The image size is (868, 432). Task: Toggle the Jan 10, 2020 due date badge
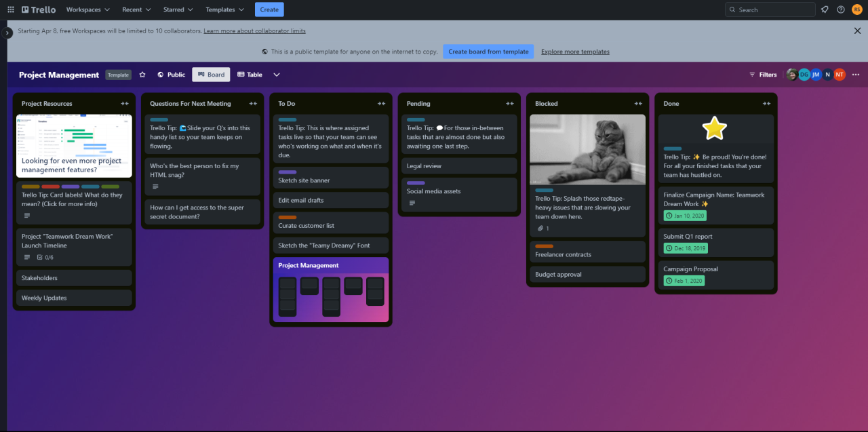coord(684,216)
